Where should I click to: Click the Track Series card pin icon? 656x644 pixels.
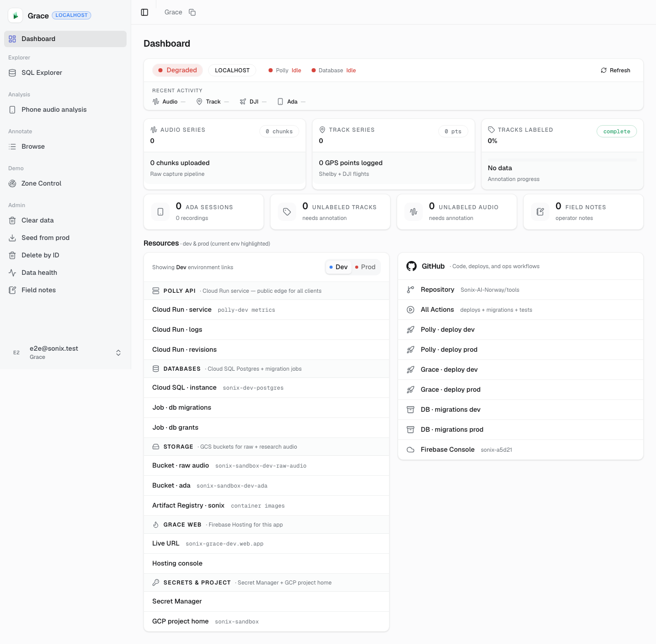(322, 130)
